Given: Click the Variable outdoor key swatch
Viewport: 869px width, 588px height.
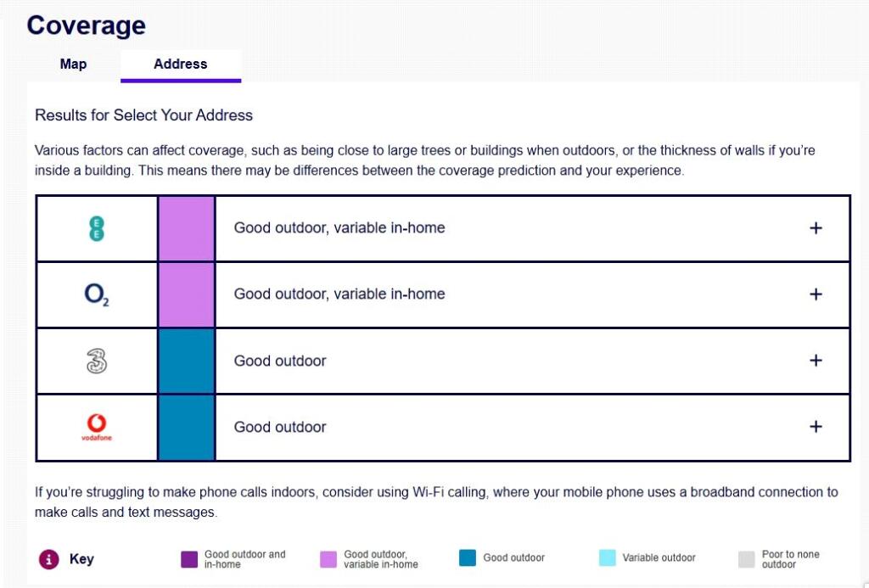Looking at the screenshot, I should point(607,558).
